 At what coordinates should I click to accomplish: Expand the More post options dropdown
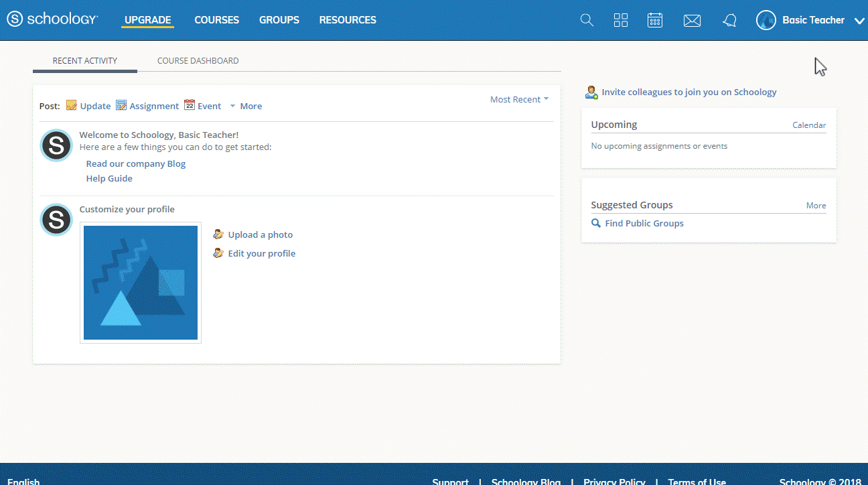click(x=246, y=106)
